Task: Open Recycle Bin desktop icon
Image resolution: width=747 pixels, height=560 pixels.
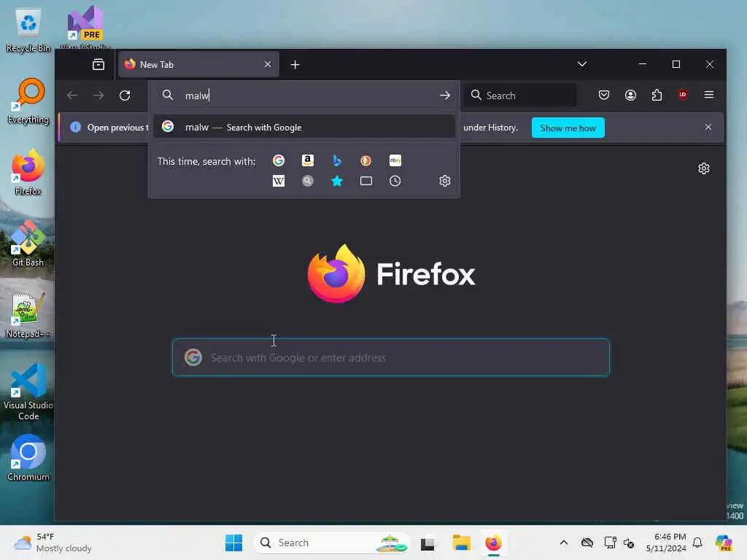Action: coord(28,30)
